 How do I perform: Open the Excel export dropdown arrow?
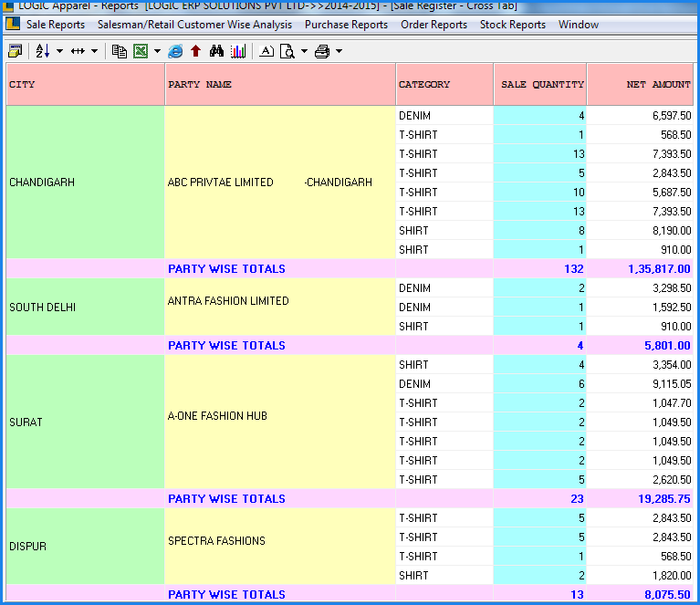[x=157, y=51]
